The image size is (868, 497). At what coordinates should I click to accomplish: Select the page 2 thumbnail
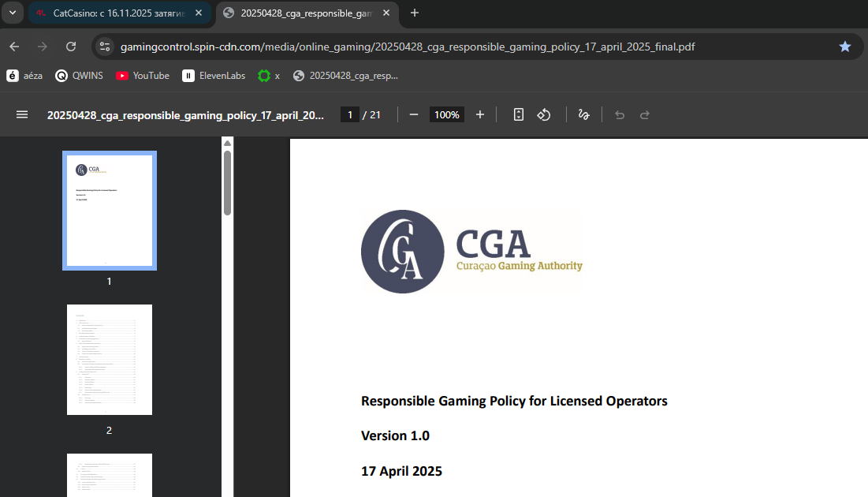[x=109, y=360]
